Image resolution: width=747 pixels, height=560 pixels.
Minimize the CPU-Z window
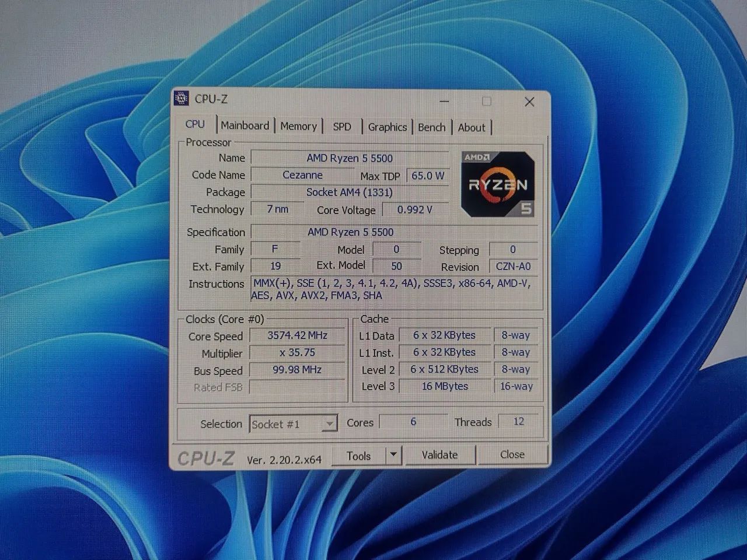pyautogui.click(x=445, y=101)
